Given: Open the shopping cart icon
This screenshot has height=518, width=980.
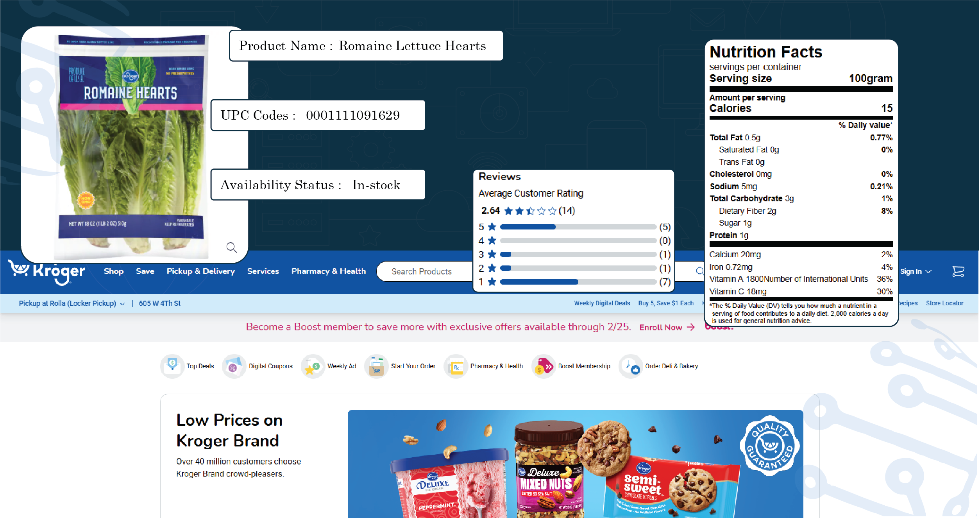Looking at the screenshot, I should click(958, 271).
